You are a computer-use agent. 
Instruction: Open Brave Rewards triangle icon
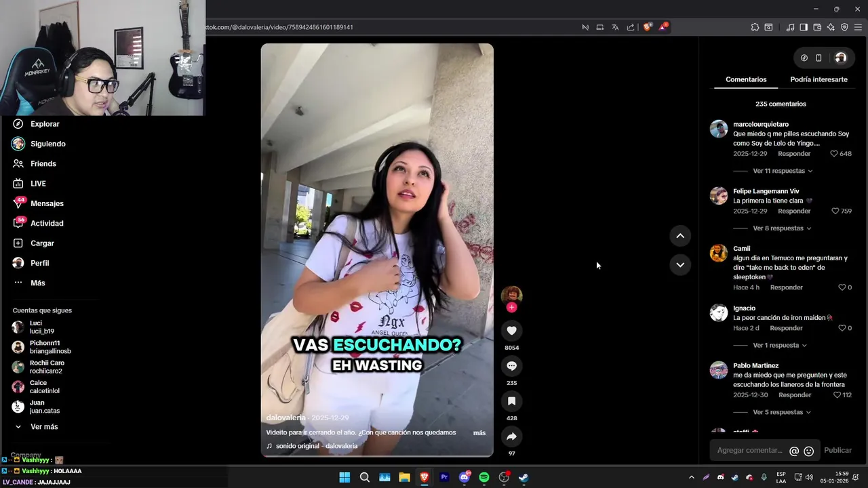pos(663,27)
